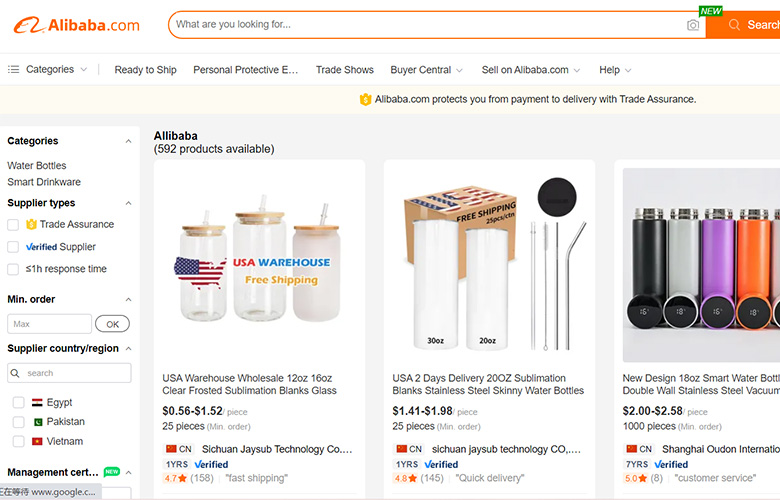Click the search magnifier in country filter
The image size is (780, 500).
pos(17,373)
